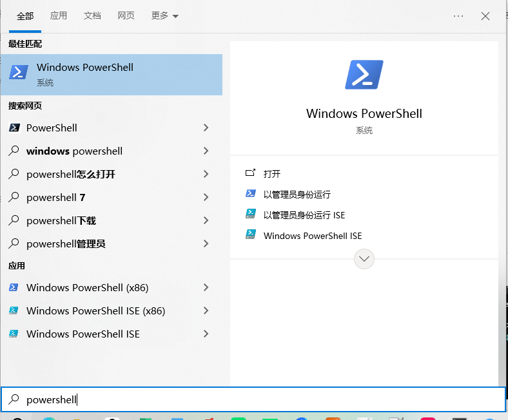Expand the powershell怎么打开 chevron

(206, 174)
